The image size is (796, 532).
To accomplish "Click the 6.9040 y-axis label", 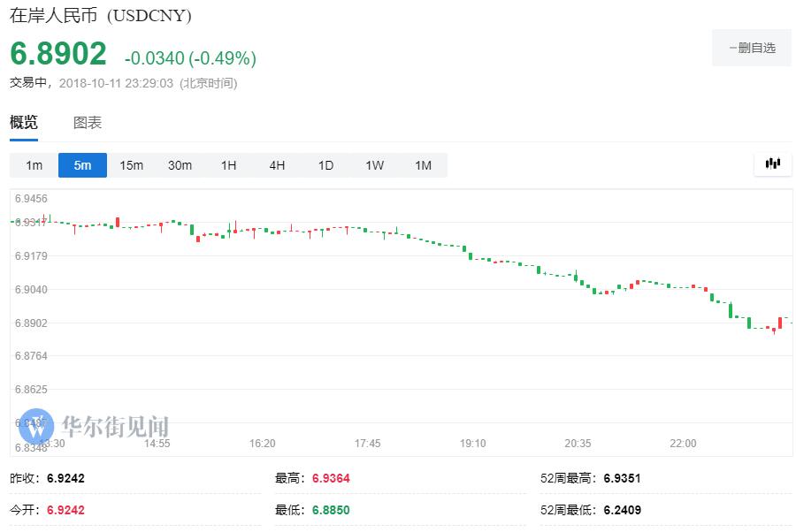I will [31, 290].
